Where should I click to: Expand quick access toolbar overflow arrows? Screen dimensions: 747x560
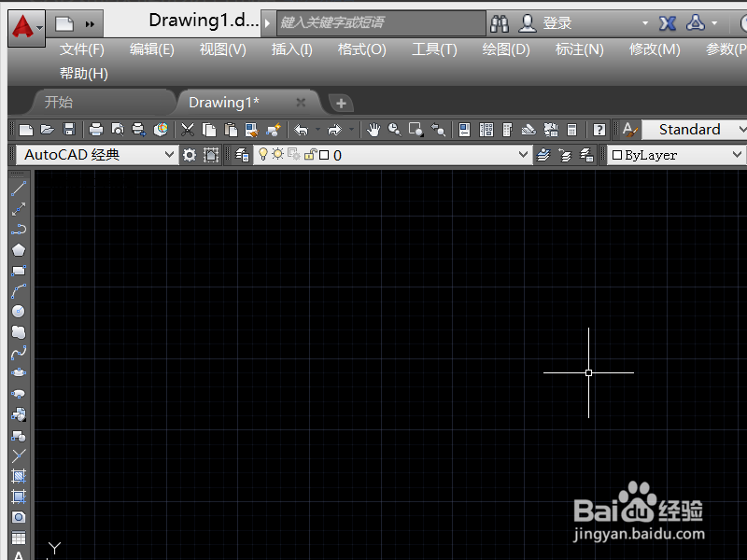click(x=90, y=24)
